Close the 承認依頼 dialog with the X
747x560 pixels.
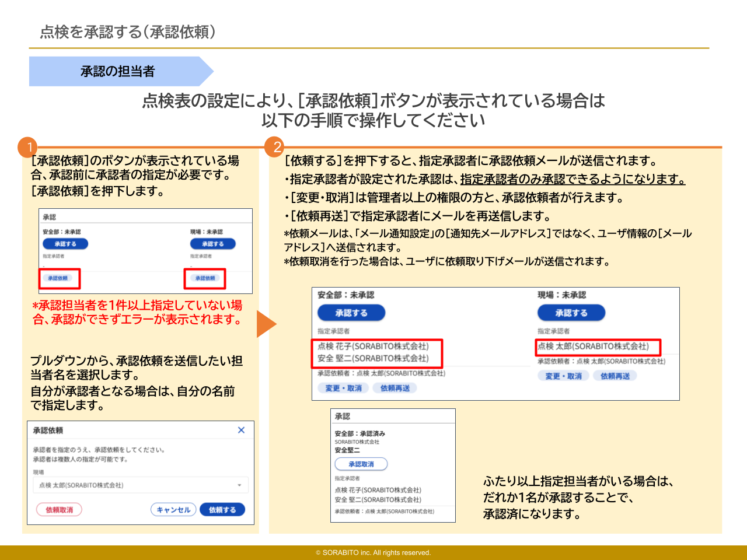pos(241,430)
